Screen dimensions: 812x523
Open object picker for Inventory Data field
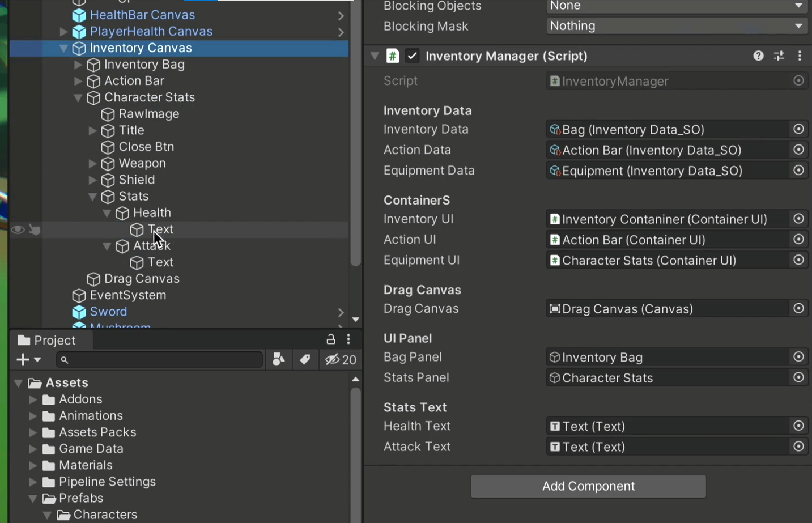click(x=798, y=129)
